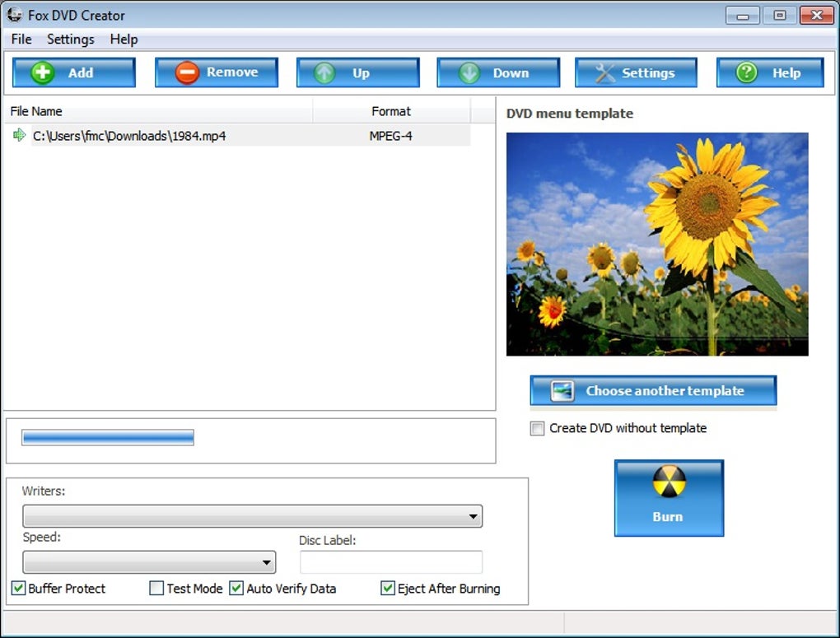Click the Down arrow icon

pyautogui.click(x=469, y=72)
